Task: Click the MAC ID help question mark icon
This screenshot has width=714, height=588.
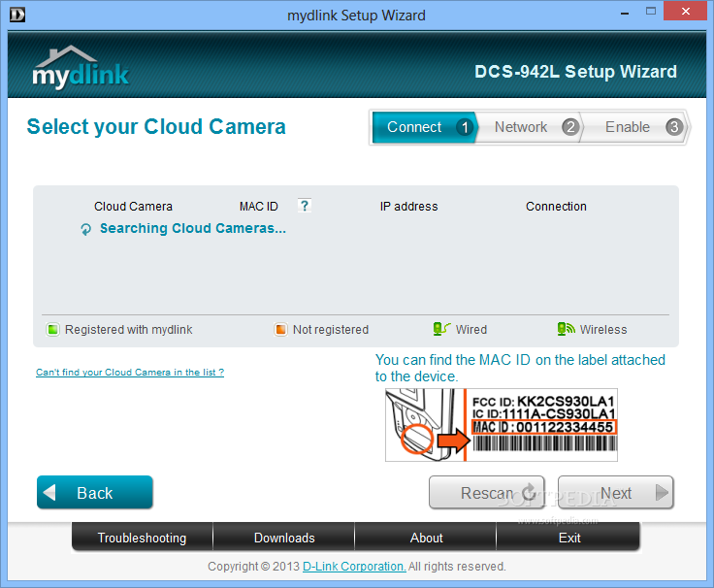Action: (x=305, y=206)
